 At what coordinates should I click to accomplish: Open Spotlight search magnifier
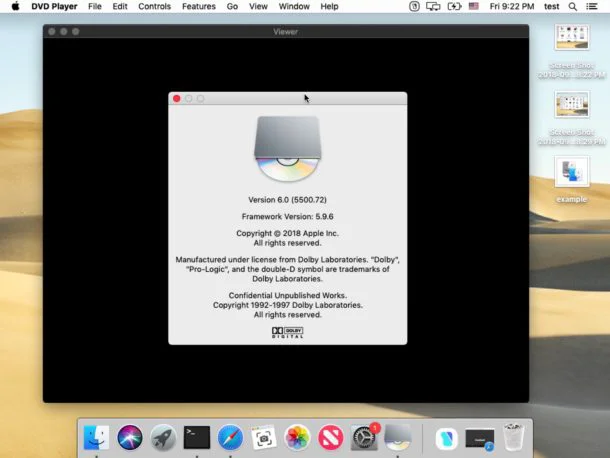tap(573, 6)
